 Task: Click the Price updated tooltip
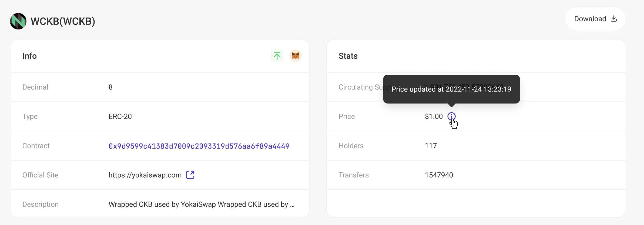click(451, 89)
